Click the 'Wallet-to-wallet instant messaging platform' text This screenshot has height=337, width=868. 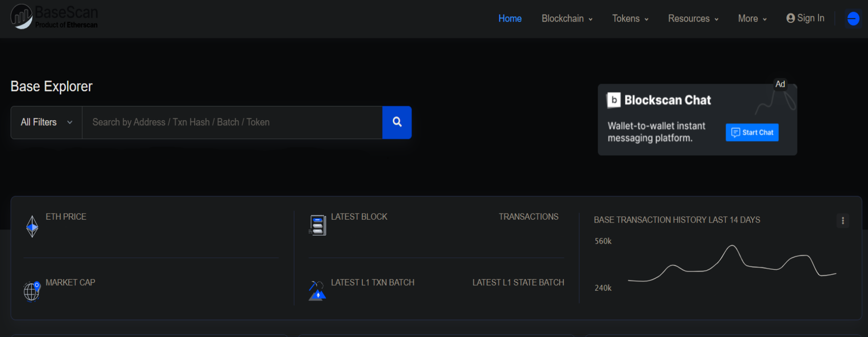[656, 132]
